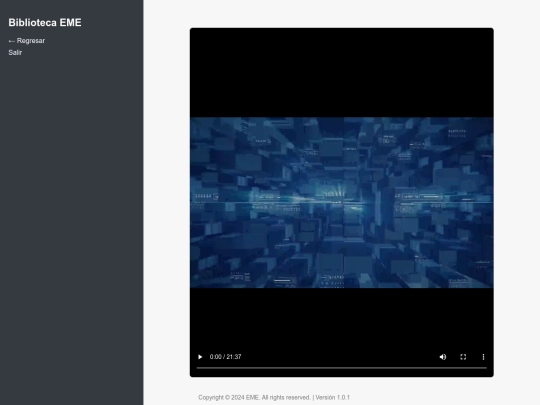Click the Copyright 2024 EME footer text
Screen dimensions: 540x405
(x=274, y=397)
